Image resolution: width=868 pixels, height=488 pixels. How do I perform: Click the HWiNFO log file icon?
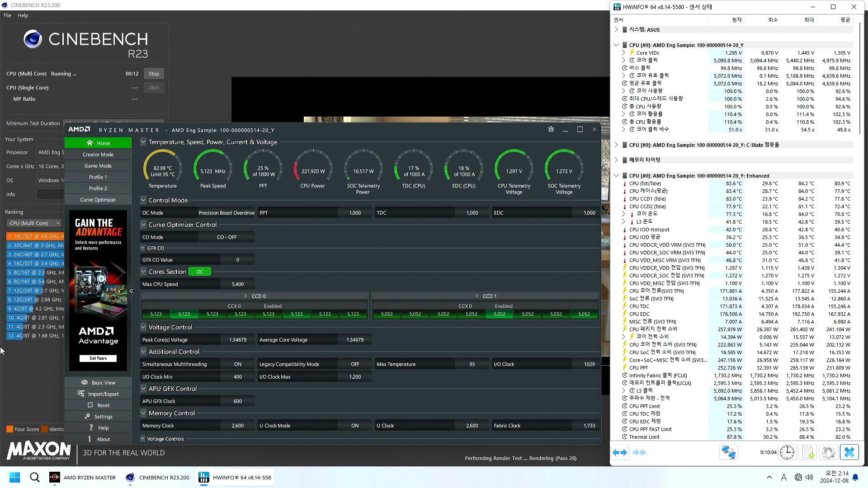pos(808,452)
